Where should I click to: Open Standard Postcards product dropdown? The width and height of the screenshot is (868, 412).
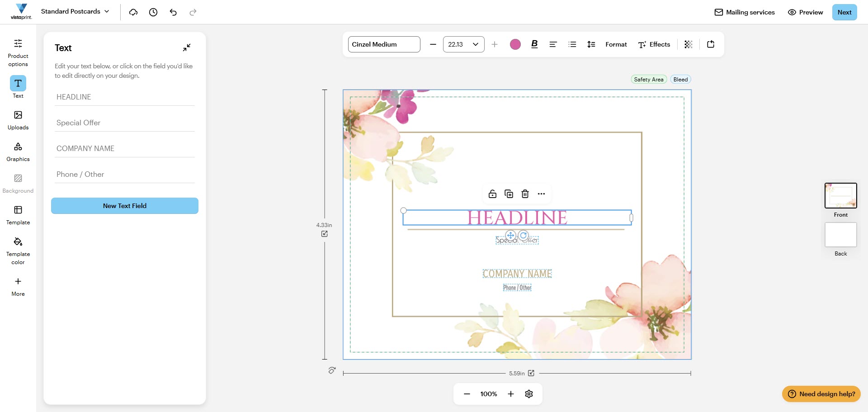tap(75, 11)
